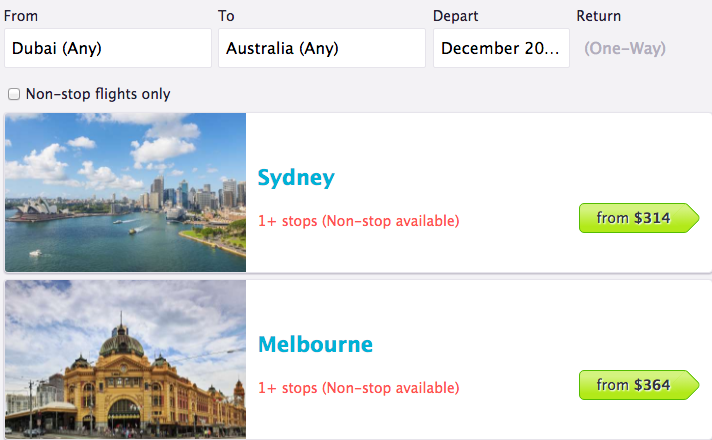Open the Melbourne destination link

point(315,344)
